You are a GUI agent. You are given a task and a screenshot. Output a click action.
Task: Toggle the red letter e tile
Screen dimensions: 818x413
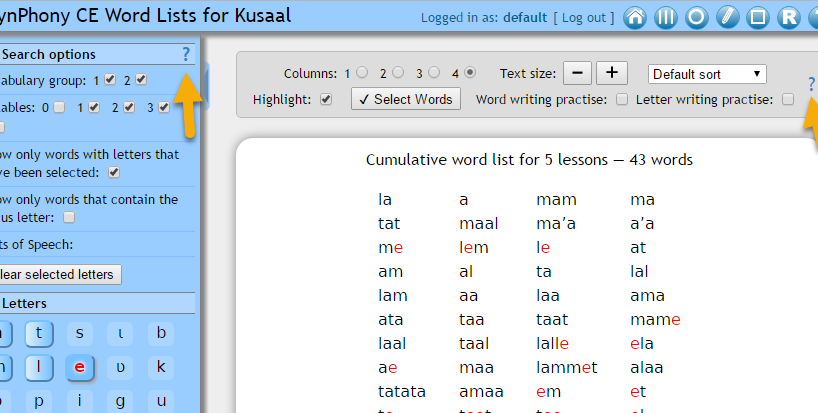coord(80,368)
